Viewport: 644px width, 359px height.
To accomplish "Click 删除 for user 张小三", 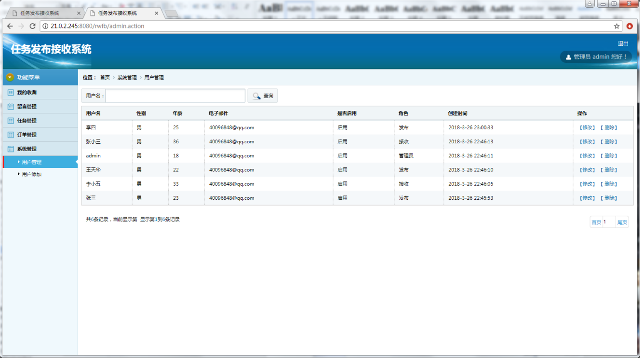I will pos(609,142).
